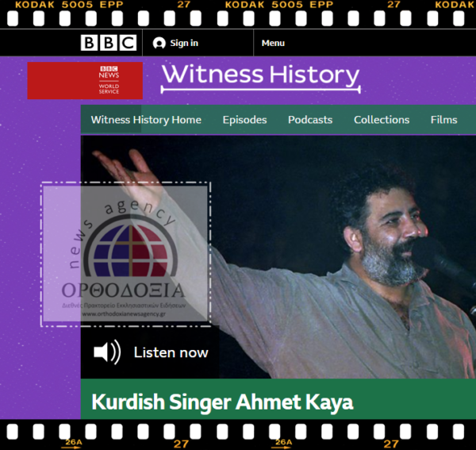This screenshot has width=476, height=450.
Task: Click the red BBC News World Service logo
Action: click(85, 80)
